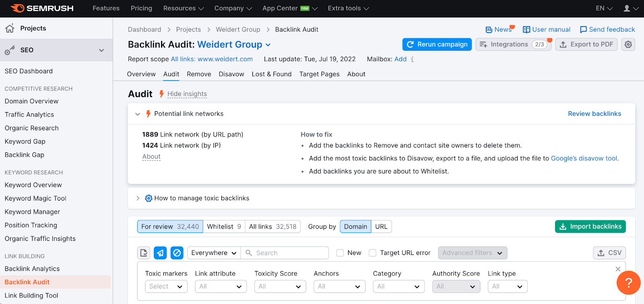The width and height of the screenshot is (644, 304).
Task: Click Review backlinks link
Action: coord(594,114)
